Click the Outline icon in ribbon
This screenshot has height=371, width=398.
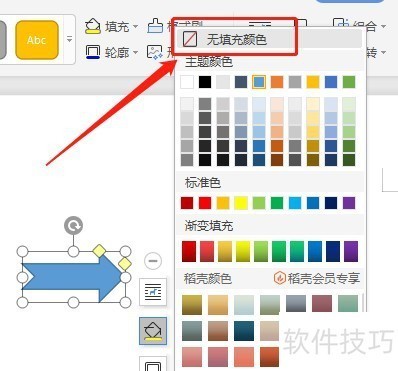coord(93,52)
